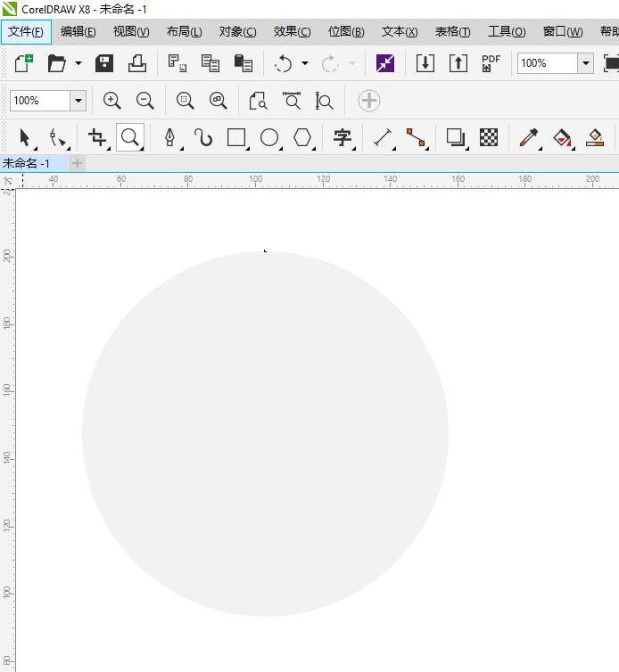Click the Print icon
This screenshot has height=672, width=619.
tap(137, 63)
